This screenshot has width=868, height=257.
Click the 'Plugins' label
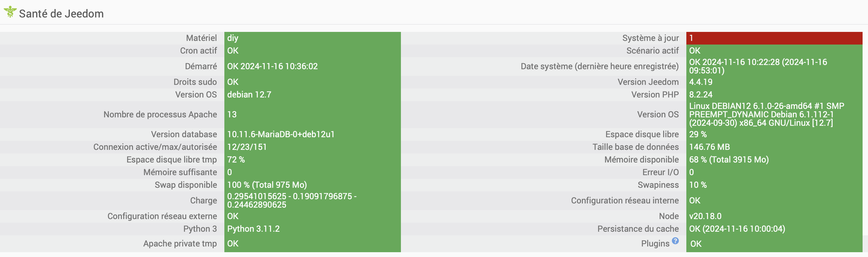[655, 243]
